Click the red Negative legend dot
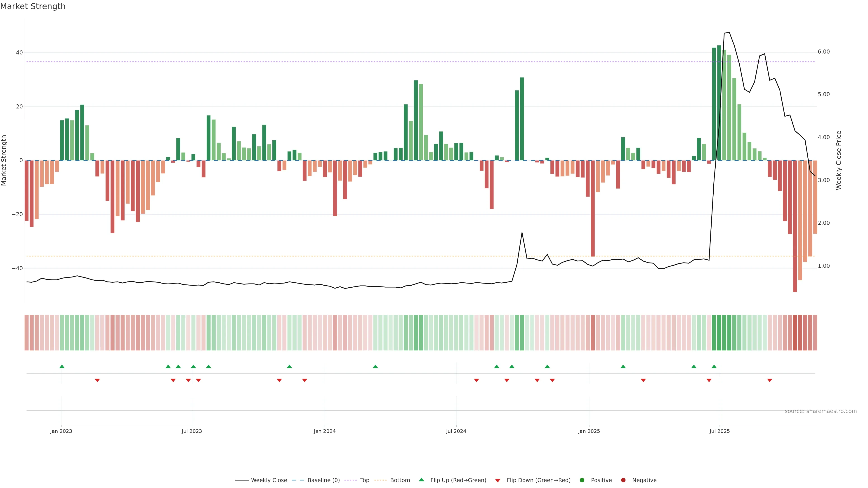The image size is (868, 488). [623, 480]
